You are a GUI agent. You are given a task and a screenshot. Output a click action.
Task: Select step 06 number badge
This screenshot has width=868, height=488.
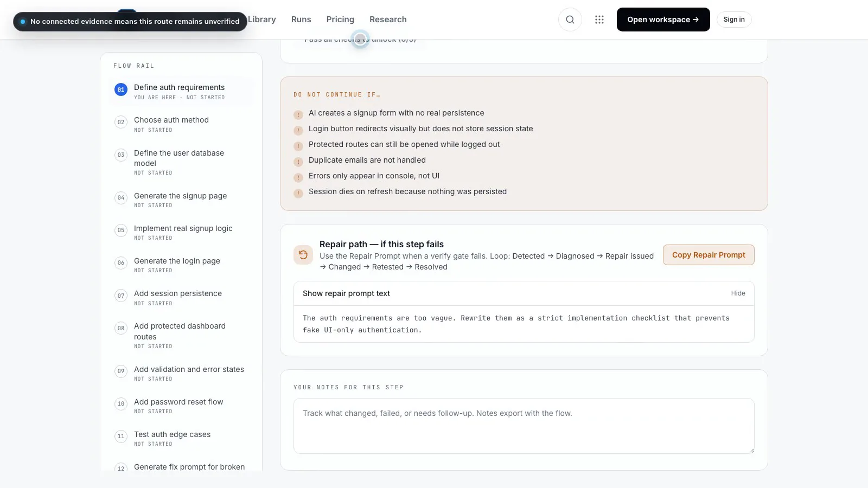coord(121,262)
